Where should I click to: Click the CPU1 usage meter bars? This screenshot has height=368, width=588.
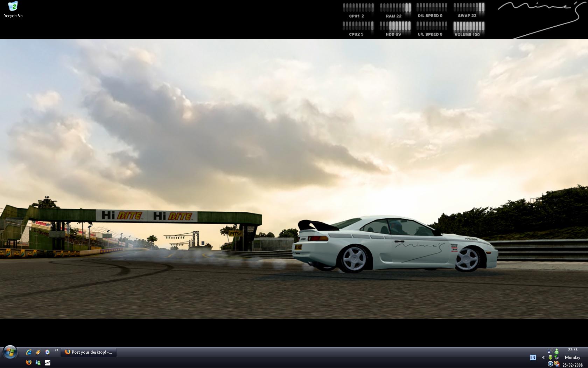tap(358, 8)
